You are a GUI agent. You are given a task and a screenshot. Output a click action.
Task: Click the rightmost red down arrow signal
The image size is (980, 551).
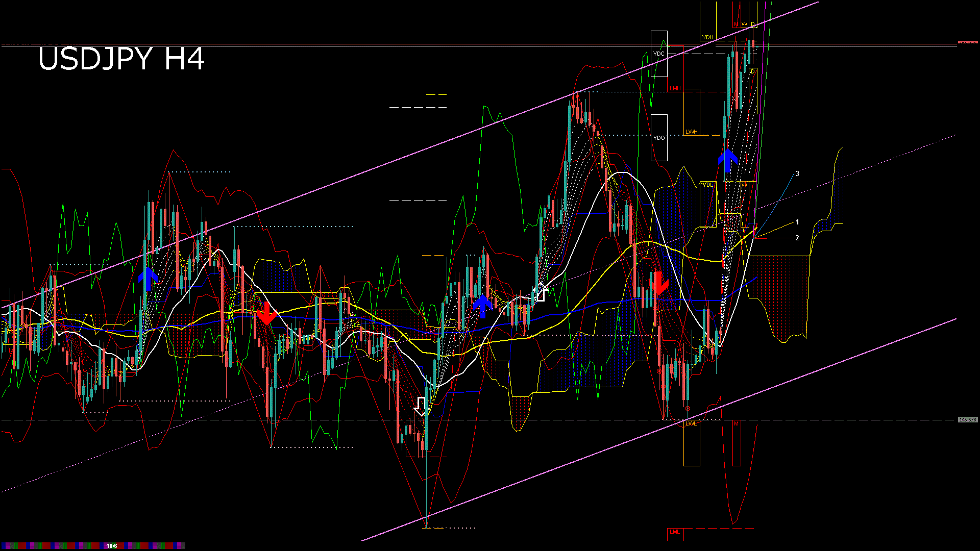pos(659,283)
